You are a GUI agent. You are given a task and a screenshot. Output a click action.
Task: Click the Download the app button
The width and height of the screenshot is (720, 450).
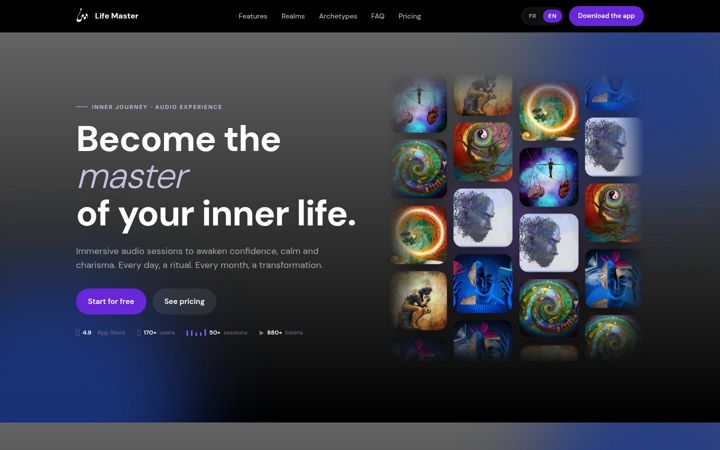coord(606,16)
